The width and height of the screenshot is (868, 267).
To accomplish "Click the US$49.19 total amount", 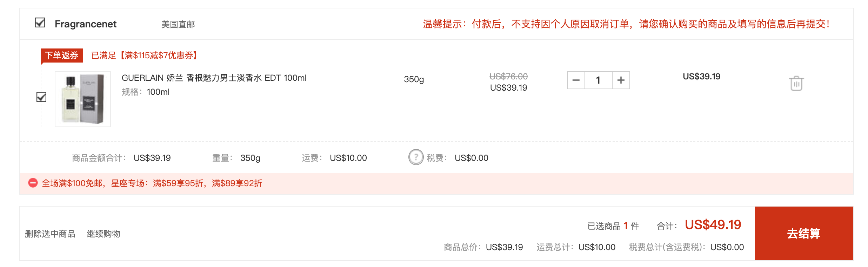I will pyautogui.click(x=713, y=224).
